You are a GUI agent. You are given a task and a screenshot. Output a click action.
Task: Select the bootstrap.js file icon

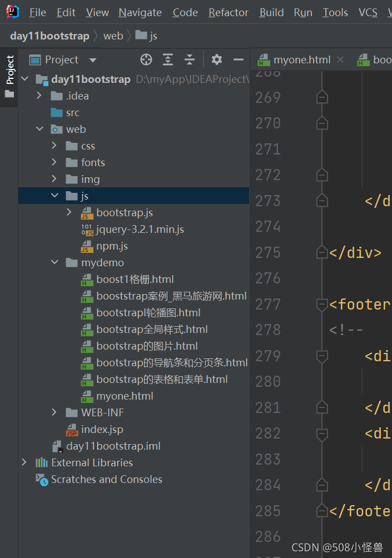(x=87, y=213)
